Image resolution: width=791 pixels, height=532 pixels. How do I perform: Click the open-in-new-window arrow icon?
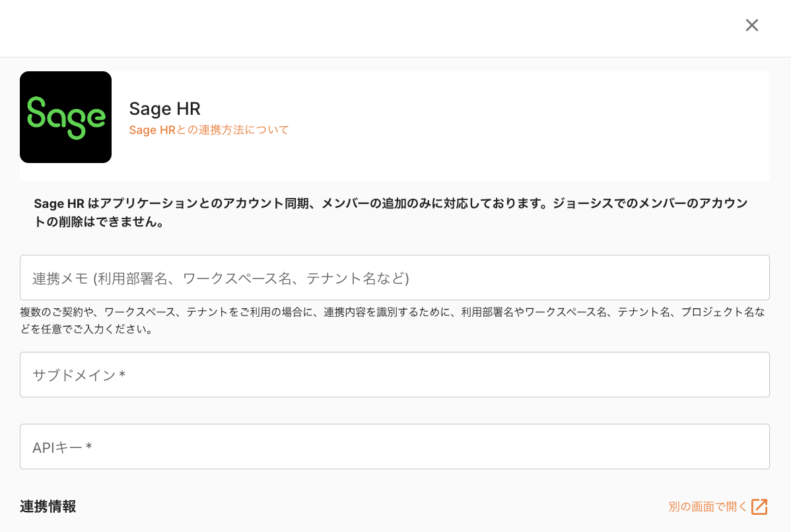[759, 507]
